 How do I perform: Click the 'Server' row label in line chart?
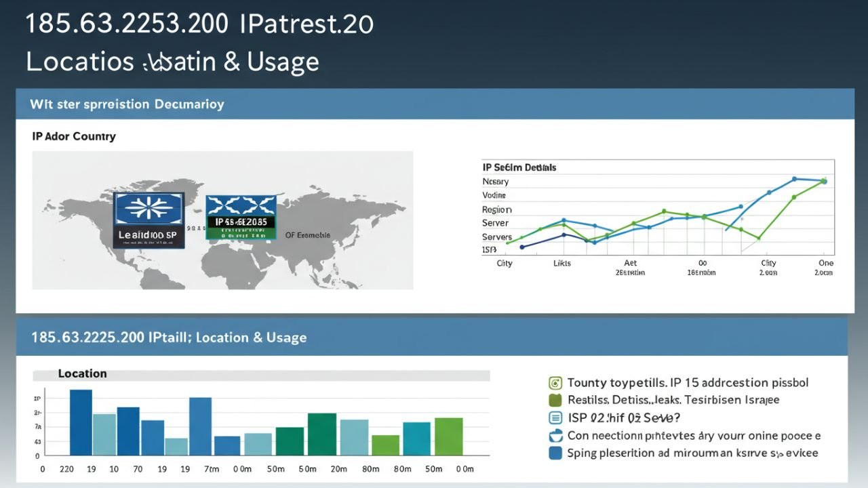(495, 223)
